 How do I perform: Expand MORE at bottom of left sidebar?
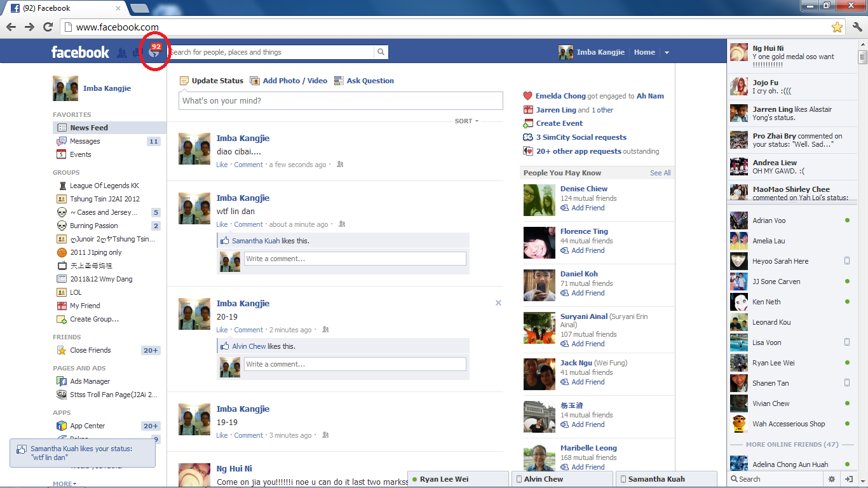coord(64,484)
